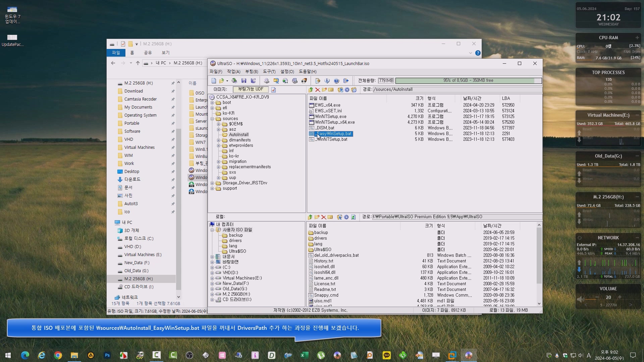Select WinNTSetup_x64.exe in the image file list
This screenshot has height=362, width=644.
coord(334,122)
